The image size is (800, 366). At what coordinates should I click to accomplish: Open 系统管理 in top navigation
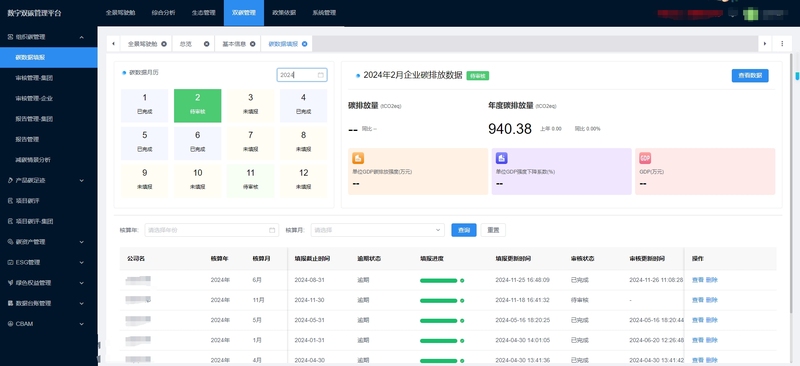(324, 13)
